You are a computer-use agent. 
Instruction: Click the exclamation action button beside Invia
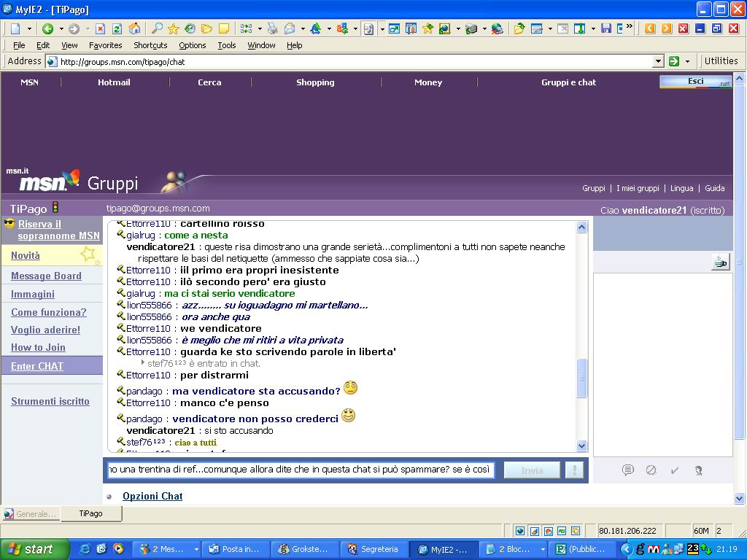coord(575,470)
